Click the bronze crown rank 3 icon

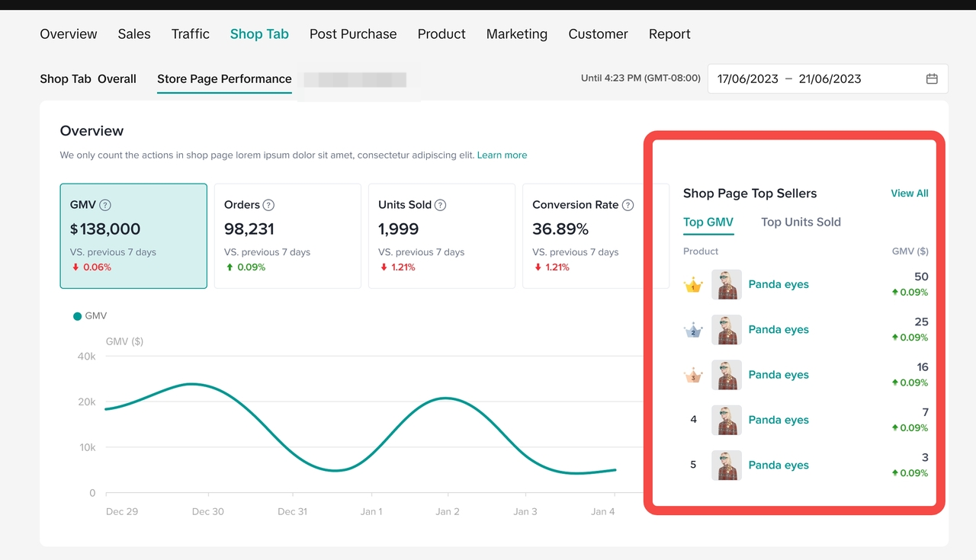693,376
